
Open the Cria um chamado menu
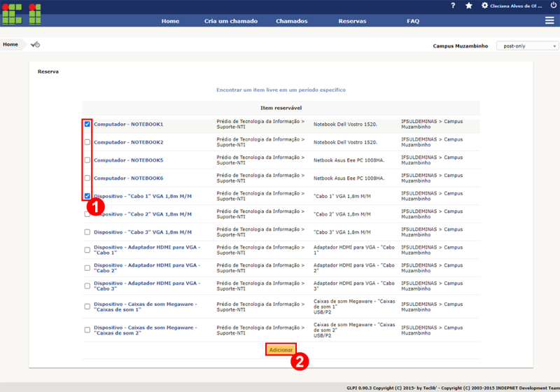tap(231, 21)
